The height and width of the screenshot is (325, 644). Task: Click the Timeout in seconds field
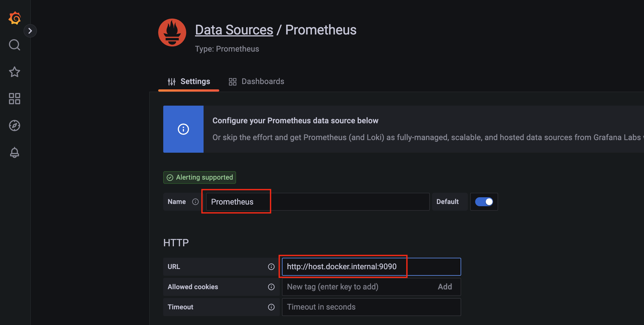pos(371,307)
